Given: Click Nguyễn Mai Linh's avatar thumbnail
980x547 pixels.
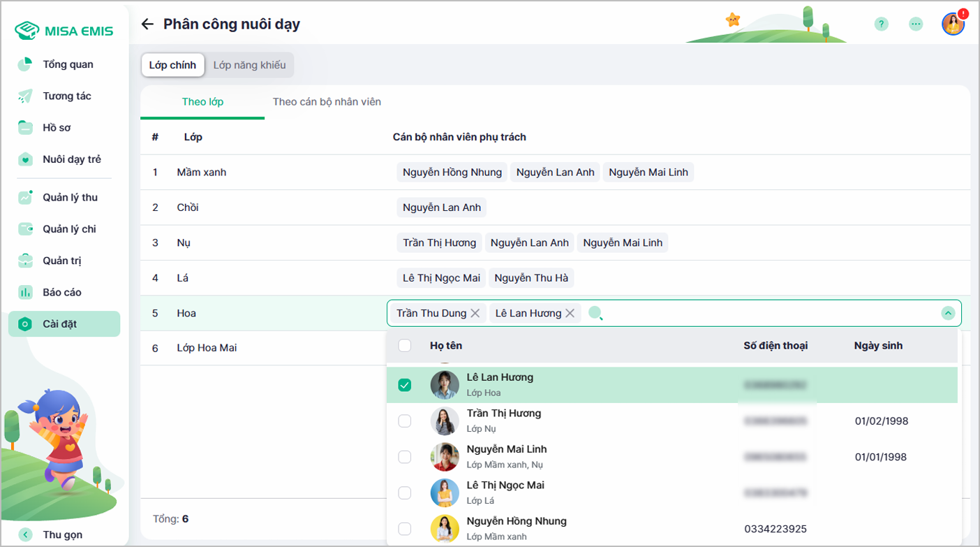Looking at the screenshot, I should [x=445, y=457].
